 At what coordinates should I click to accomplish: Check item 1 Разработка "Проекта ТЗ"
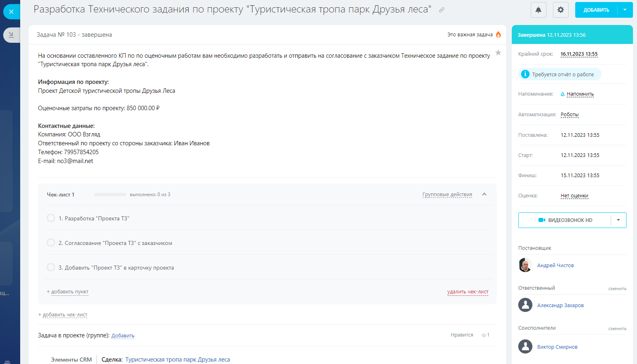[51, 218]
